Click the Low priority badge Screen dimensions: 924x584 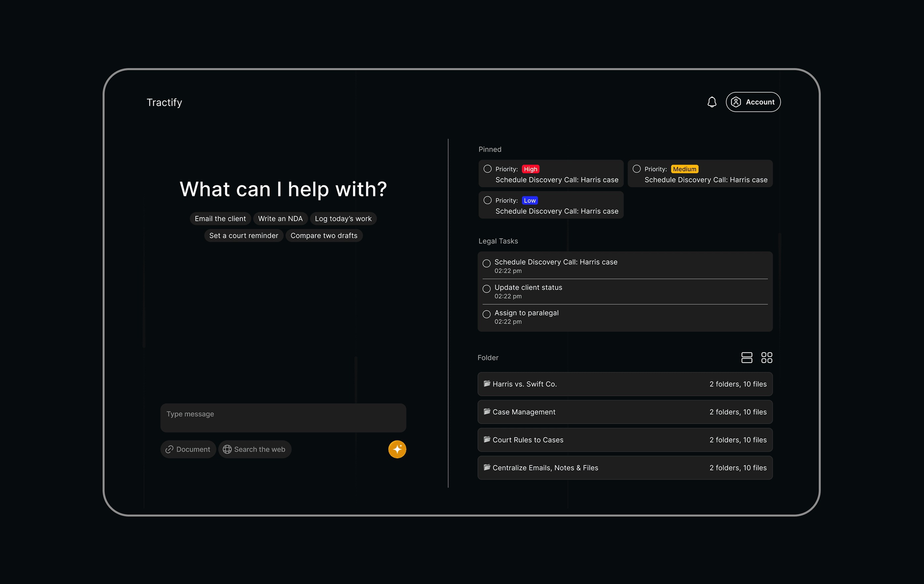[x=530, y=200]
